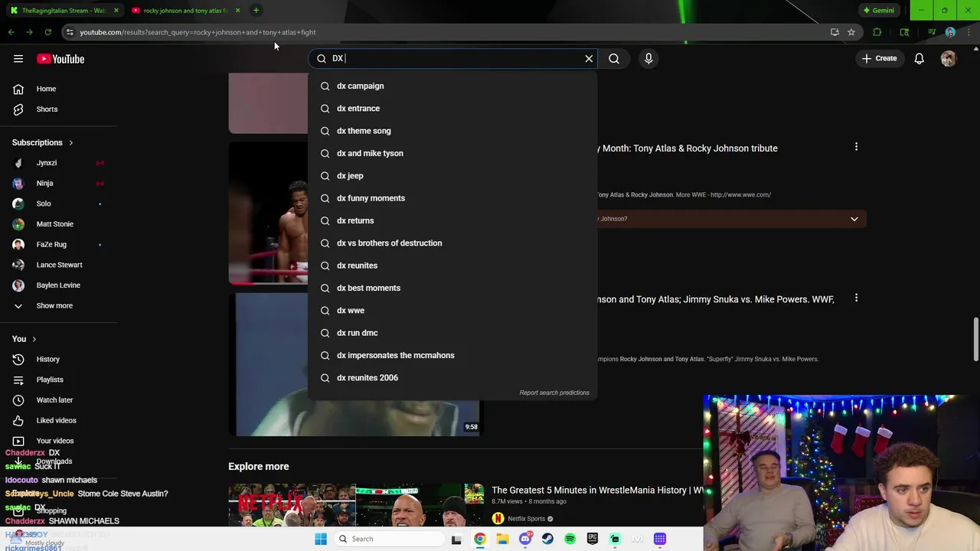Switch to 'rocky johnson and tony atlas' tab

[x=184, y=11]
